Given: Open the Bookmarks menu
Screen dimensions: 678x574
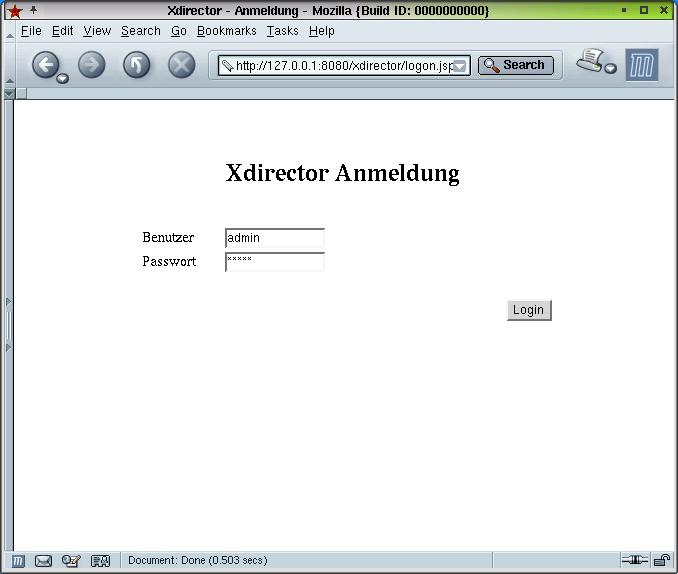Looking at the screenshot, I should tap(227, 31).
